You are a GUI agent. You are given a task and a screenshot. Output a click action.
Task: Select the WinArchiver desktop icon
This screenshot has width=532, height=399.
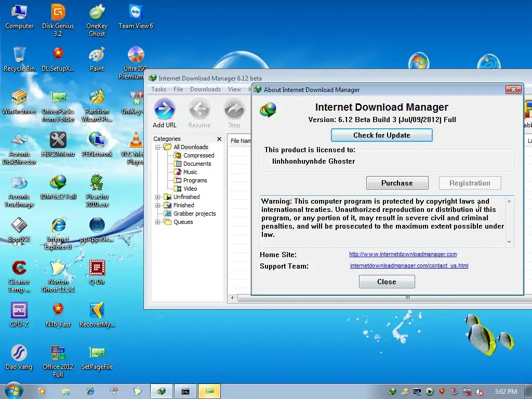19,102
